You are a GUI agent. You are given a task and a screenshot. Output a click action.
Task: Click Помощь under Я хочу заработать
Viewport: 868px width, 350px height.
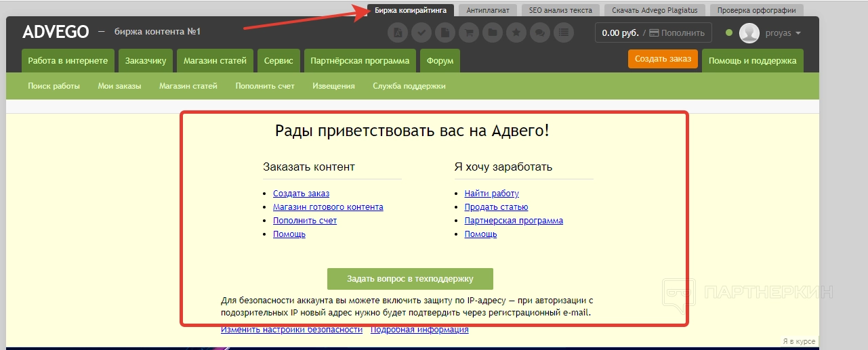(481, 234)
